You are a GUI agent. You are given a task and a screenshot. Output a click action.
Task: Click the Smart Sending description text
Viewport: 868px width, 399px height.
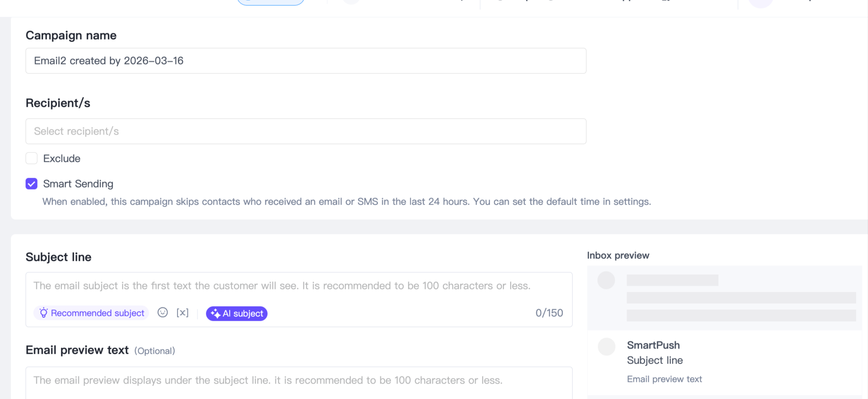[x=346, y=202]
